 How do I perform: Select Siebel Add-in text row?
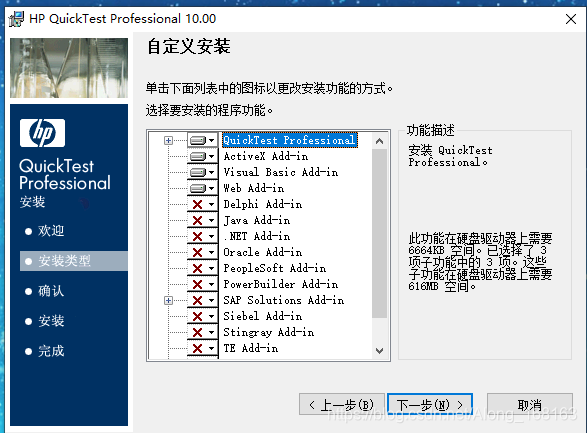pyautogui.click(x=263, y=317)
